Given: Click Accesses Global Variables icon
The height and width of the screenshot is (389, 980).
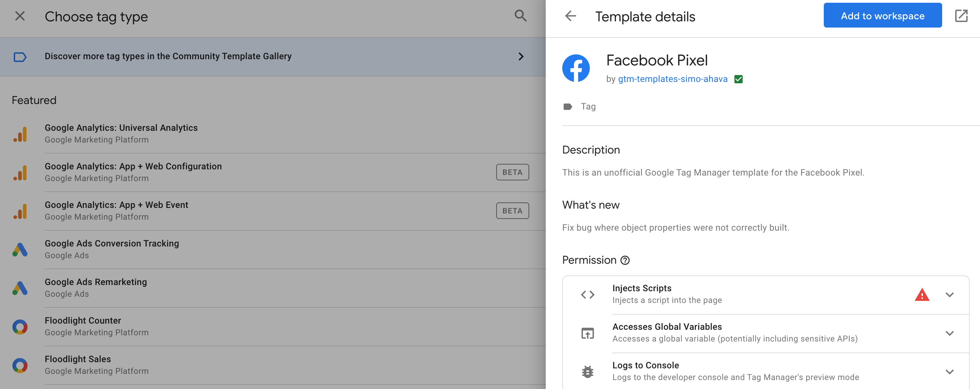Looking at the screenshot, I should pos(587,334).
